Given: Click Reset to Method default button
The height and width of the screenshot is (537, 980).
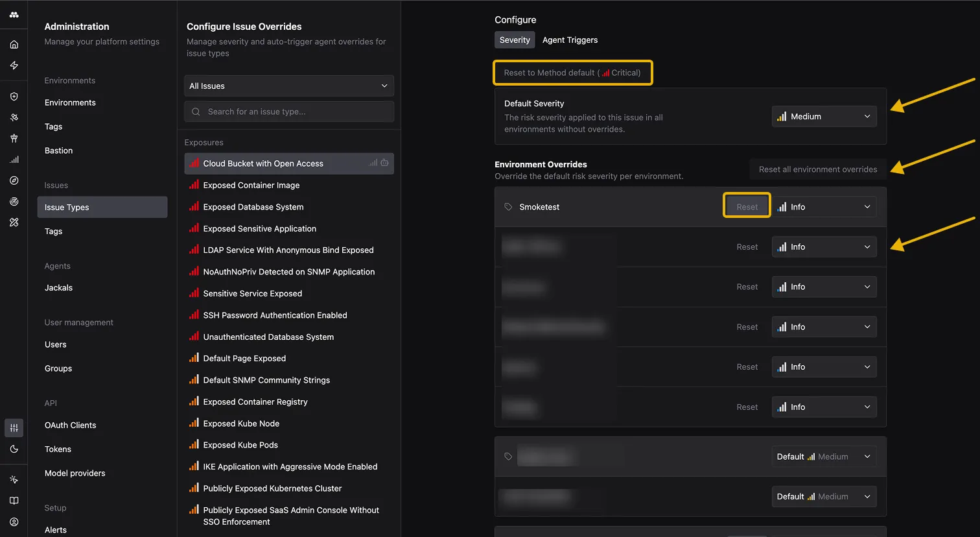Looking at the screenshot, I should (x=572, y=73).
